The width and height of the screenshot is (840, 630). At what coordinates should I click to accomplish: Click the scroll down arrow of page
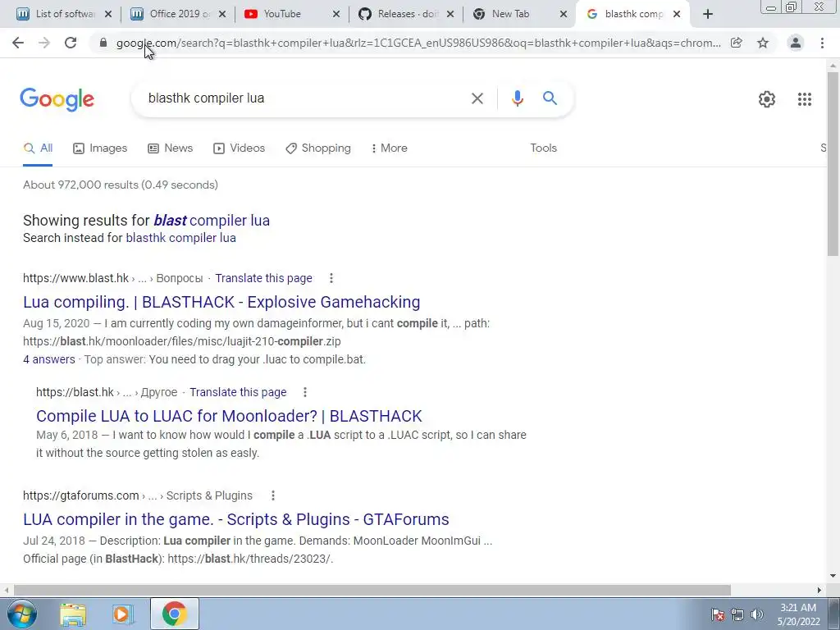pos(833,576)
